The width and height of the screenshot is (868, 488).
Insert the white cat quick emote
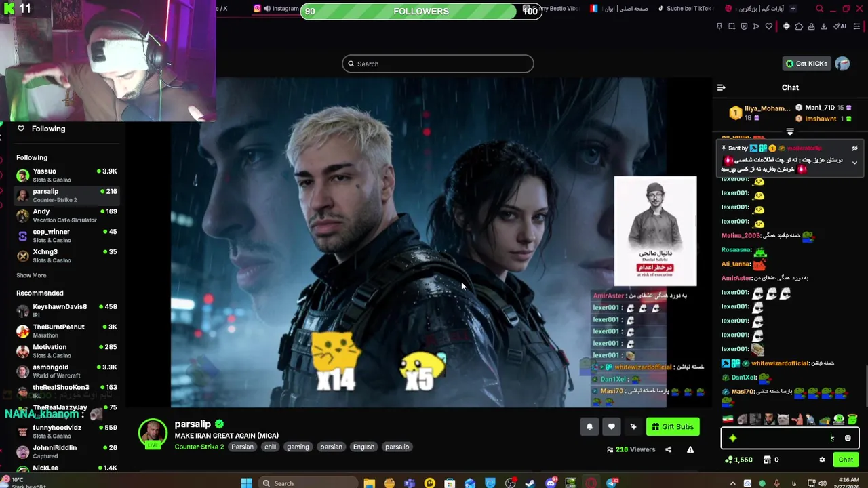pos(784,420)
